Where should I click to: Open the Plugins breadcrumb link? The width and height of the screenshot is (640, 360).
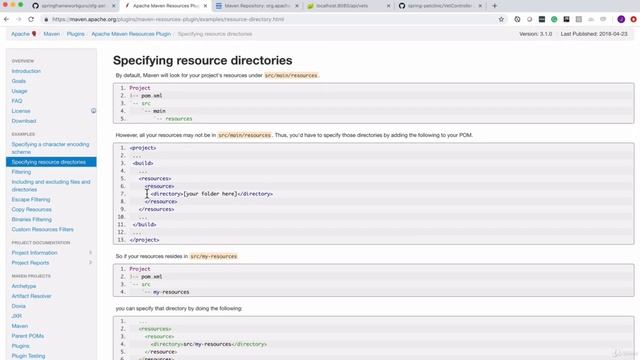[x=76, y=34]
